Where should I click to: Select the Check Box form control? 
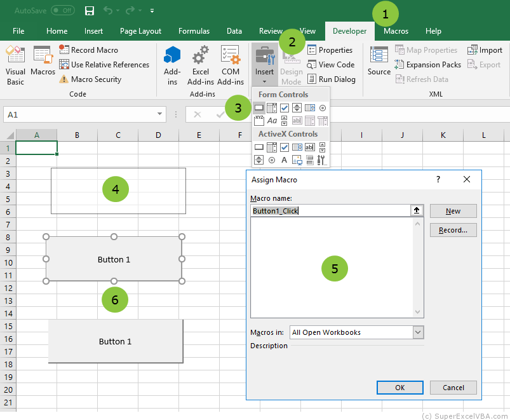[x=284, y=108]
